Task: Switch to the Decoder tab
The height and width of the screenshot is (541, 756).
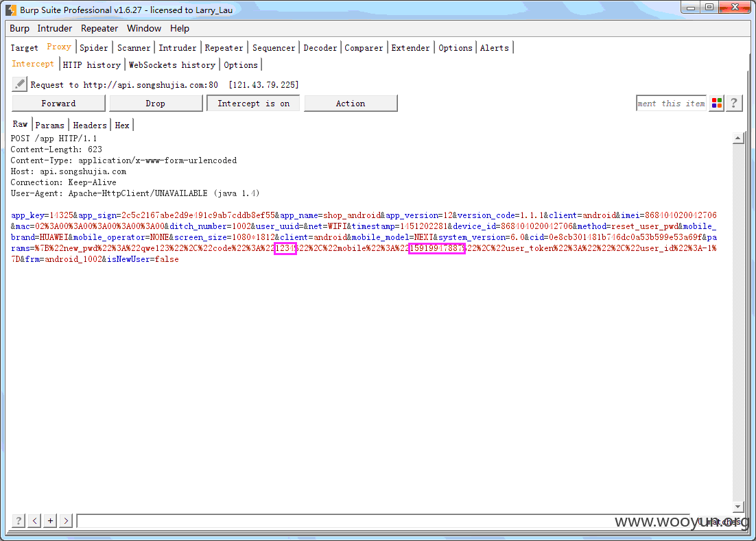Action: 320,48
